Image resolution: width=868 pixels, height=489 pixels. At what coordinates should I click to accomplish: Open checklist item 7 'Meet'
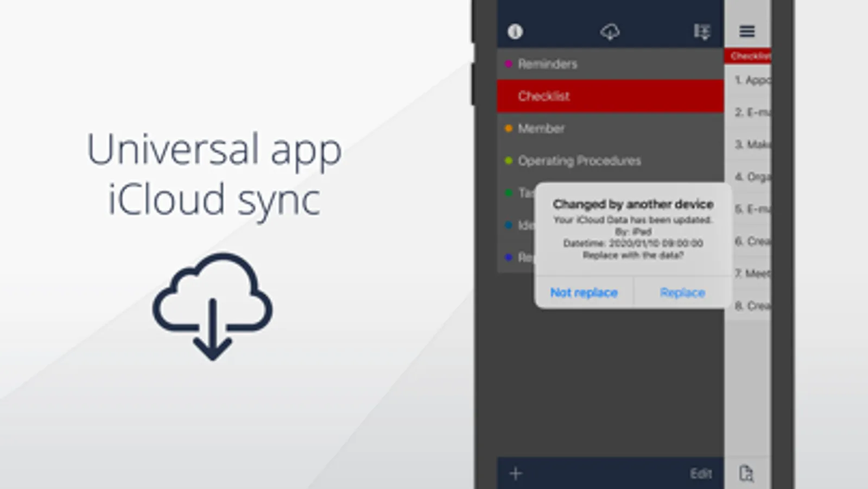[747, 273]
